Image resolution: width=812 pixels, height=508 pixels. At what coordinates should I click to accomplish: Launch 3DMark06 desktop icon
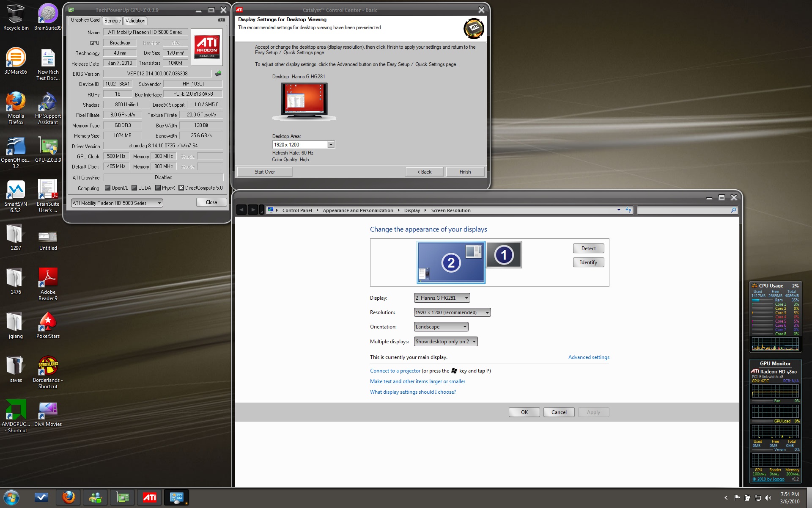(16, 61)
